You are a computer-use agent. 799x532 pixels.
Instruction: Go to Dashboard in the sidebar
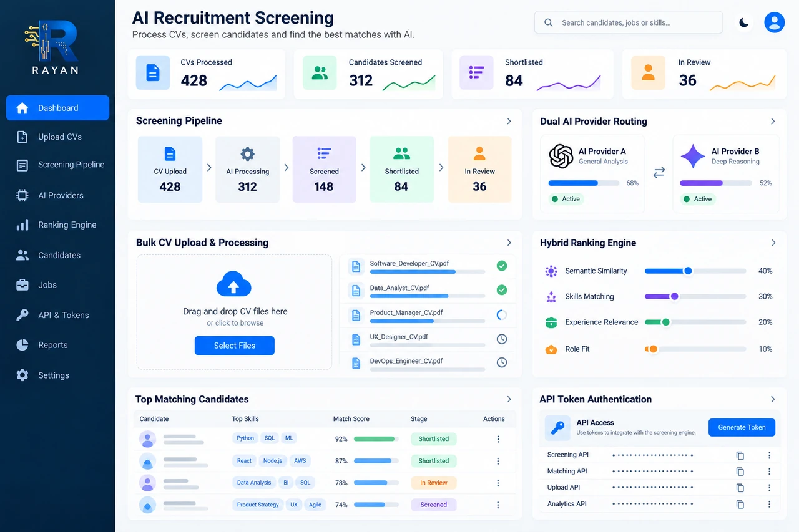pos(57,108)
